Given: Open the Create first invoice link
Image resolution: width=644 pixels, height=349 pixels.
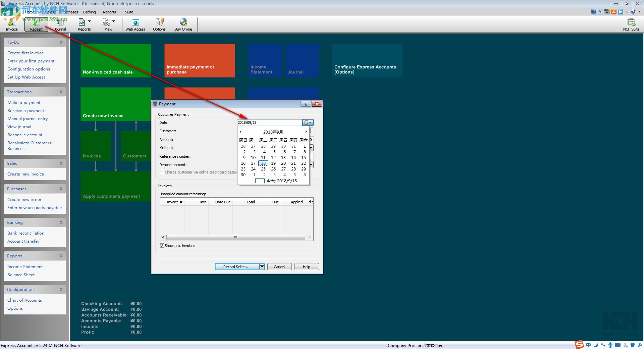Looking at the screenshot, I should pyautogui.click(x=25, y=53).
